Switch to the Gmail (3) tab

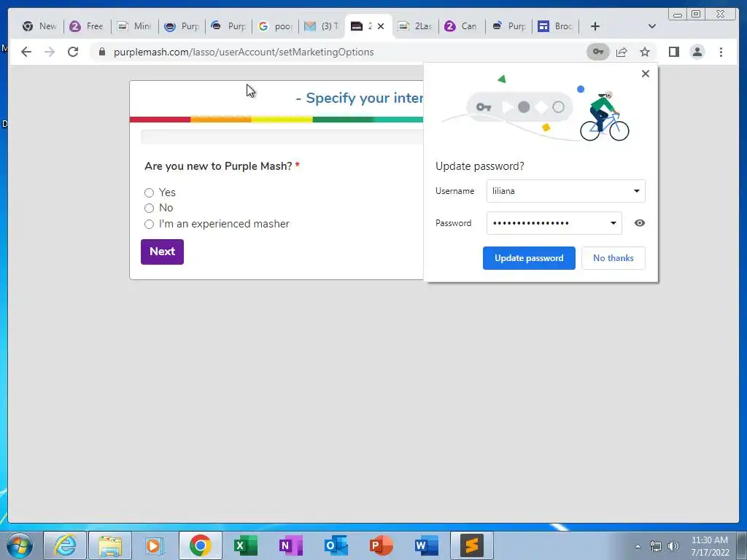click(x=322, y=26)
